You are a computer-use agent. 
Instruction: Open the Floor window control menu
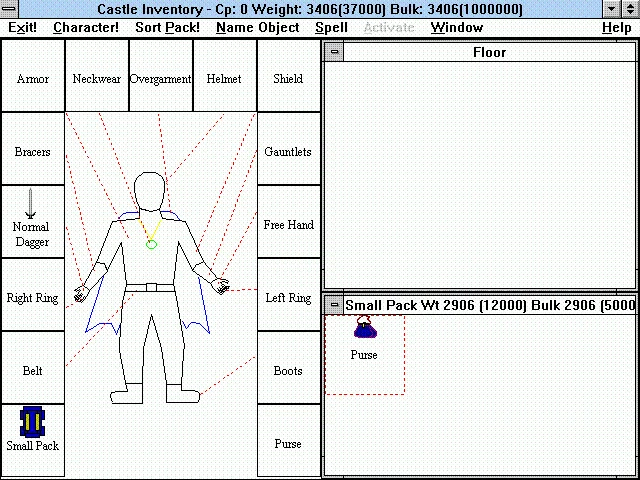tap(334, 52)
